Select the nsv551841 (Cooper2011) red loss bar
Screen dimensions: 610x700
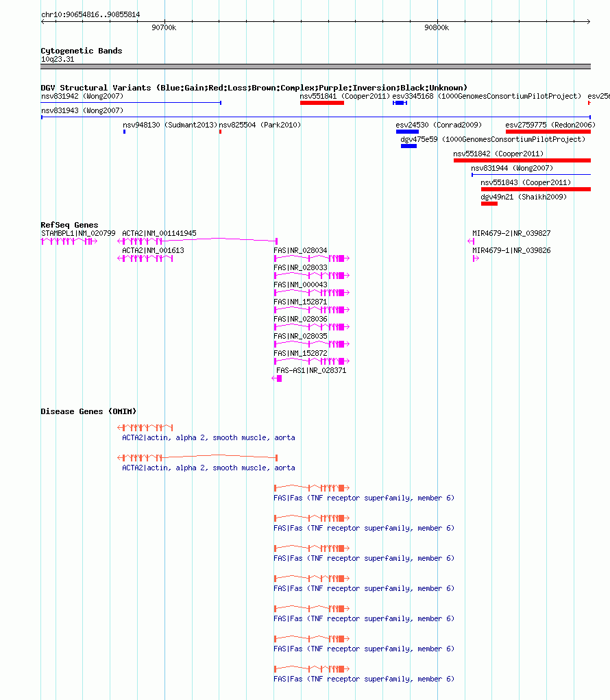tap(321, 103)
